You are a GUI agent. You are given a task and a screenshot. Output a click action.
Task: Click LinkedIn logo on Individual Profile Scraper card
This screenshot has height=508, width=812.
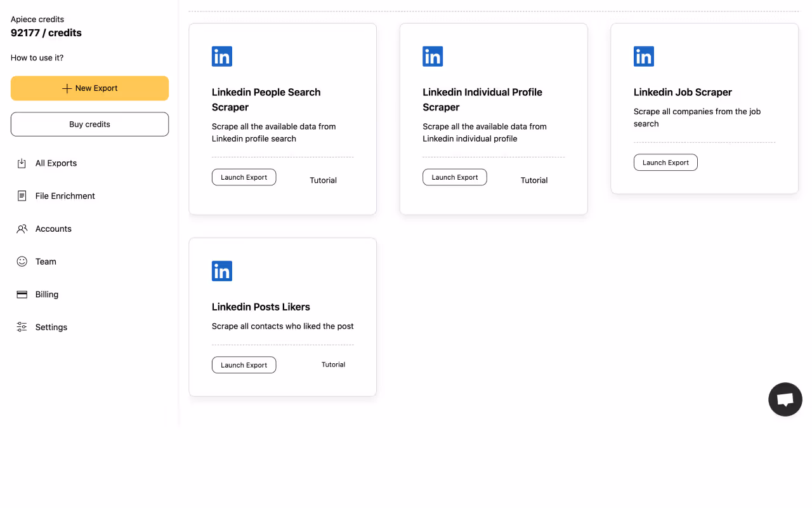[x=433, y=57]
